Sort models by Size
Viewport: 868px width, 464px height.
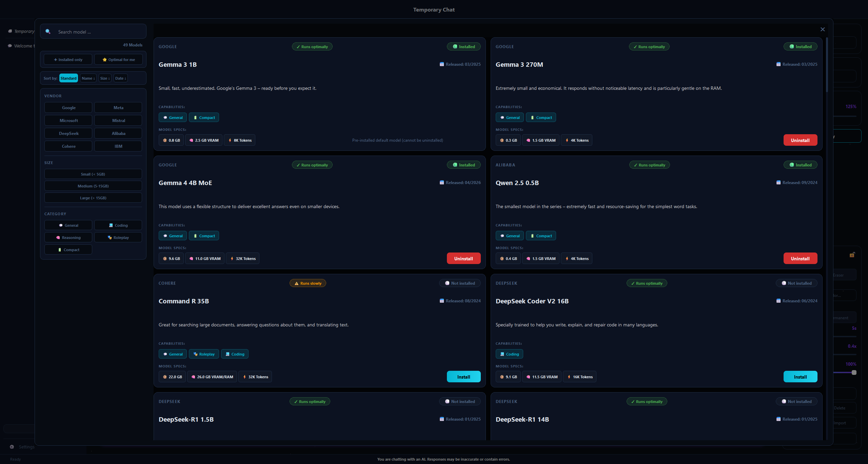pyautogui.click(x=105, y=78)
